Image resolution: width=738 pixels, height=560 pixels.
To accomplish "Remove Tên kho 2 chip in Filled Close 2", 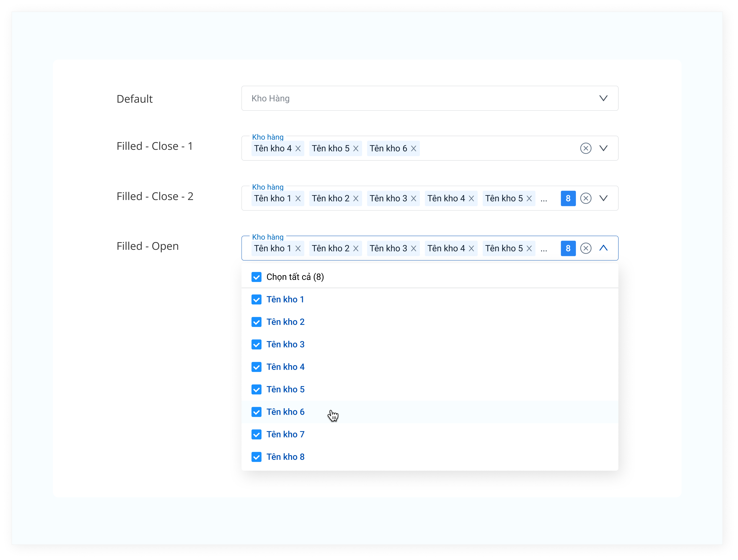I will pyautogui.click(x=356, y=198).
